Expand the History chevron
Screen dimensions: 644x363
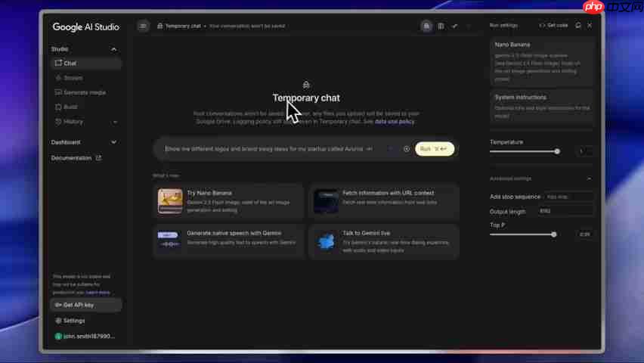(115, 122)
